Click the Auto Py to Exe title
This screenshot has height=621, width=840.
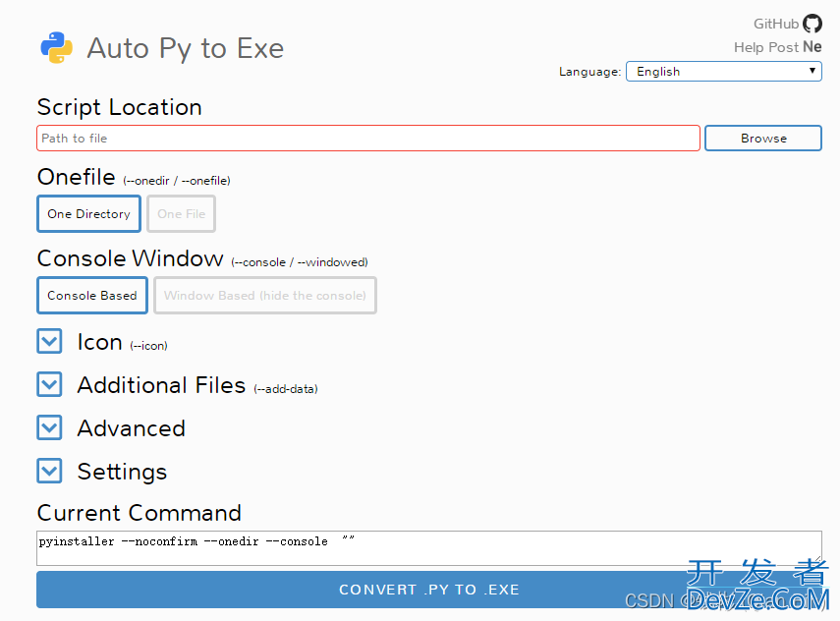click(186, 49)
